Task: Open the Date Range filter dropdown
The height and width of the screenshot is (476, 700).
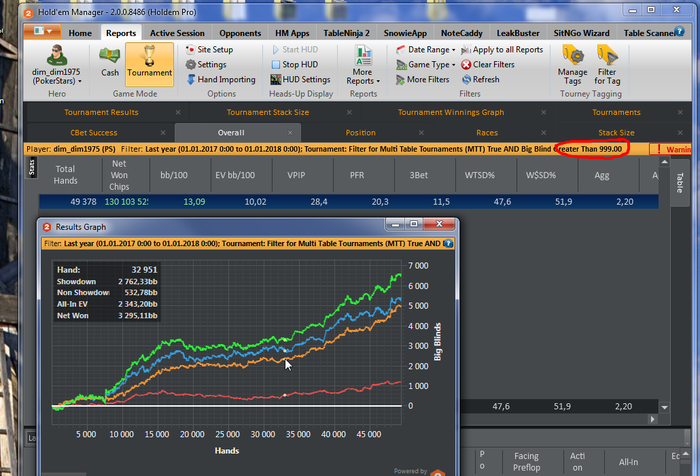Action: click(425, 50)
